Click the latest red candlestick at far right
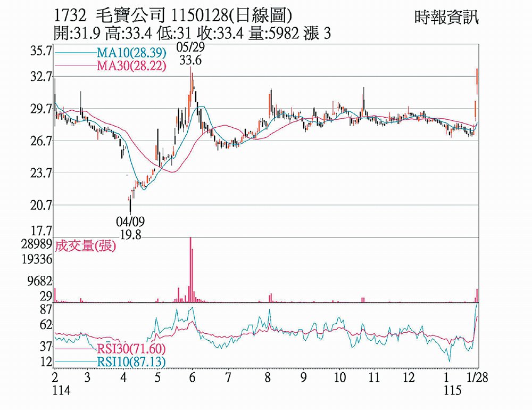The height and width of the screenshot is (410, 532). pyautogui.click(x=477, y=81)
